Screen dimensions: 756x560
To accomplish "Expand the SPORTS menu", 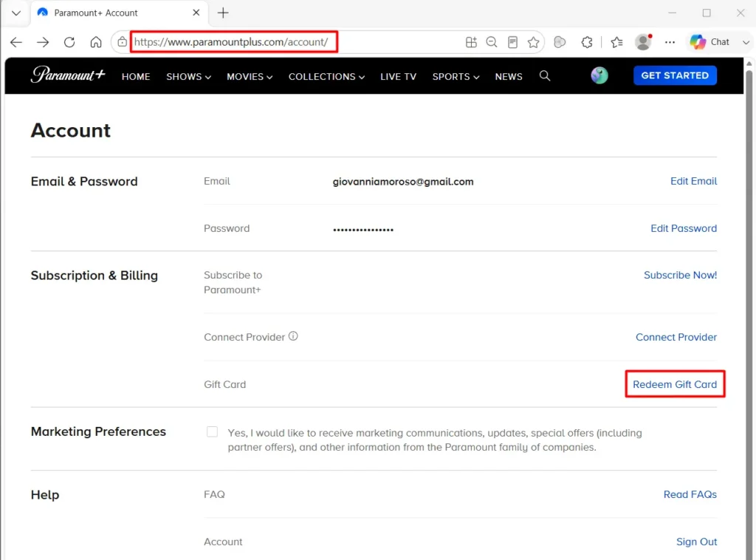I will 456,77.
